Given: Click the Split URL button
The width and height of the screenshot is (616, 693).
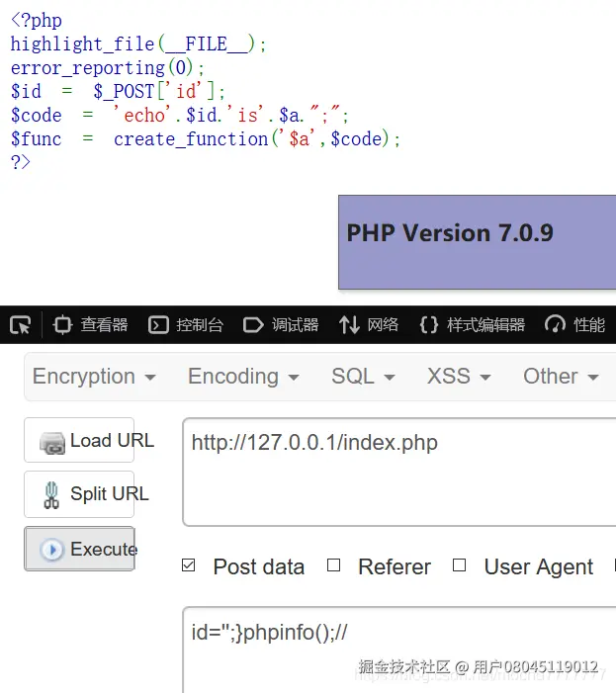Looking at the screenshot, I should (79, 494).
